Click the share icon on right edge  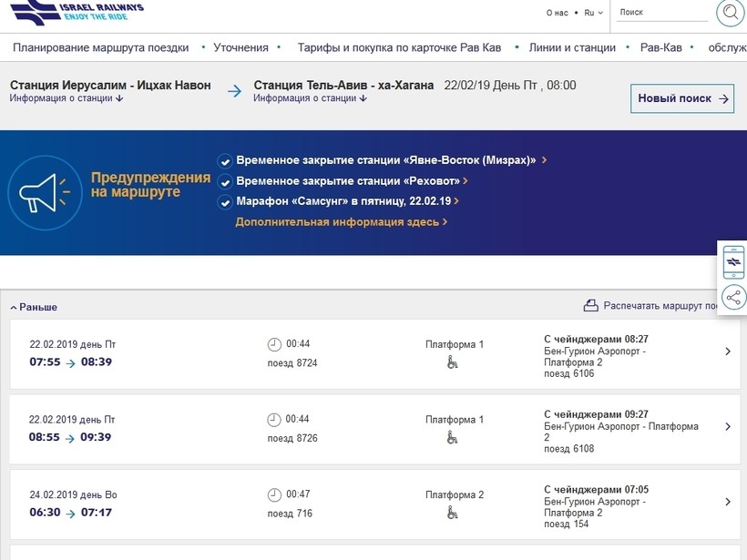733,297
